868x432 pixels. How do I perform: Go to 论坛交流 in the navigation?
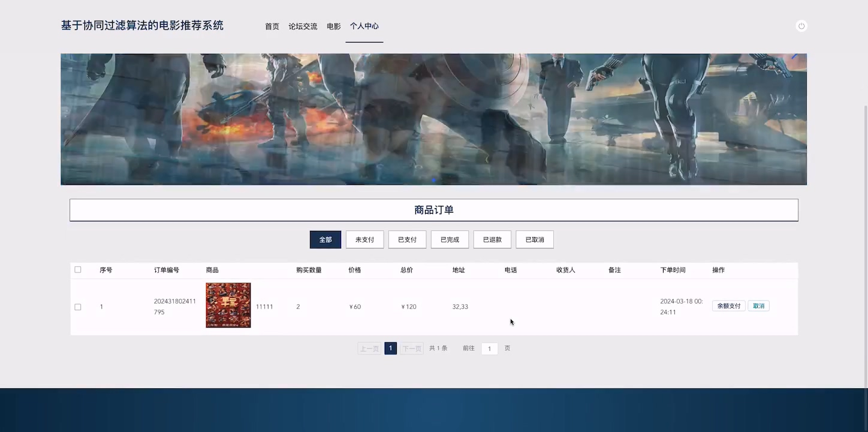tap(303, 26)
